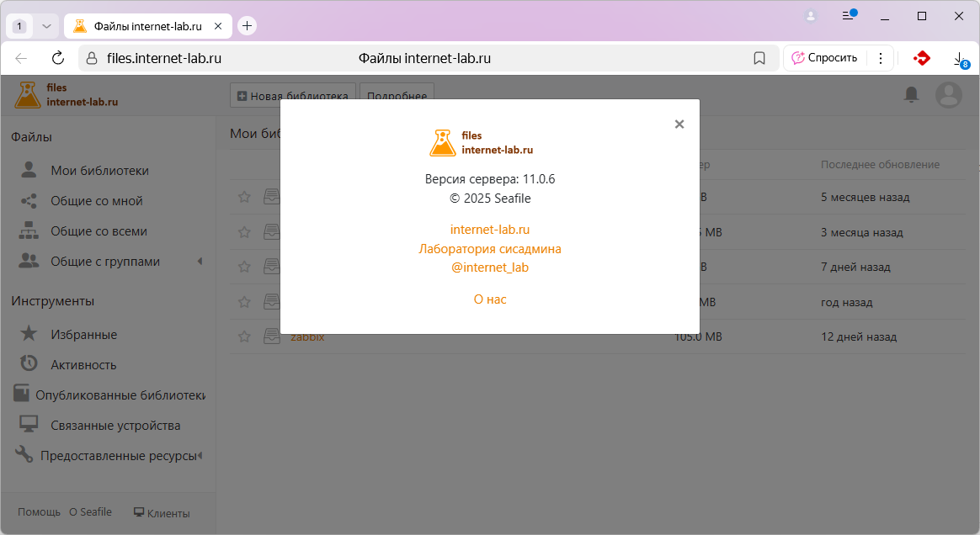The height and width of the screenshot is (535, 980).
Task: Toggle the star on the first library row
Action: 244,197
